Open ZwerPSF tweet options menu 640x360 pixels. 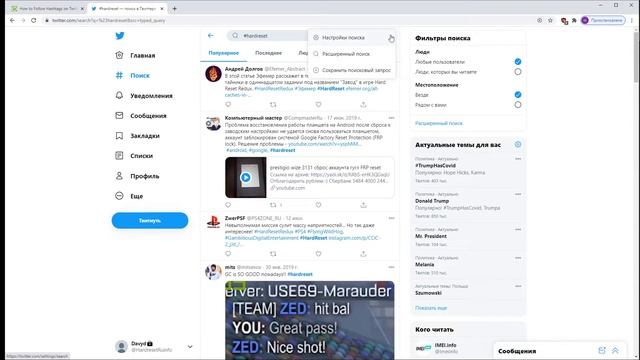pyautogui.click(x=391, y=218)
